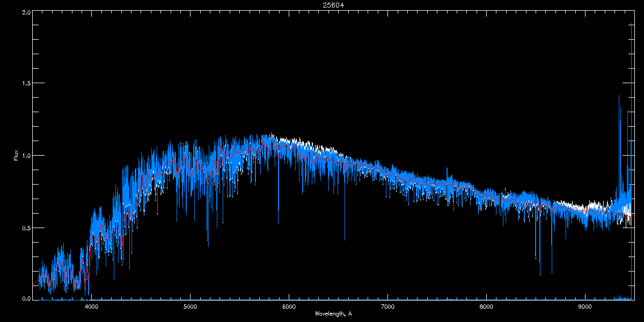Click the 5000 wavelength tick label
This screenshot has width=644, height=322.
(191, 307)
